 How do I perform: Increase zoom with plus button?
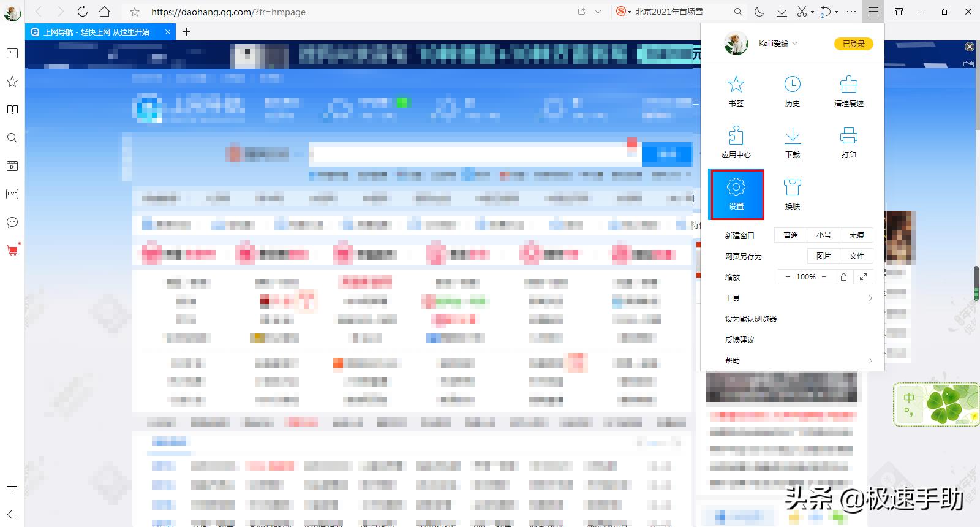pos(824,277)
